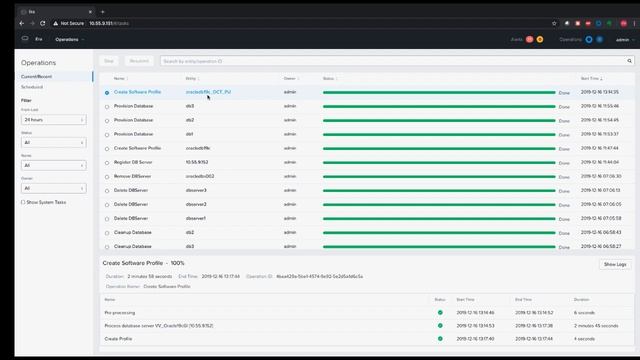Open the blue ring running operations indicator
Image resolution: width=640 pixels, height=360 pixels.
(589, 39)
